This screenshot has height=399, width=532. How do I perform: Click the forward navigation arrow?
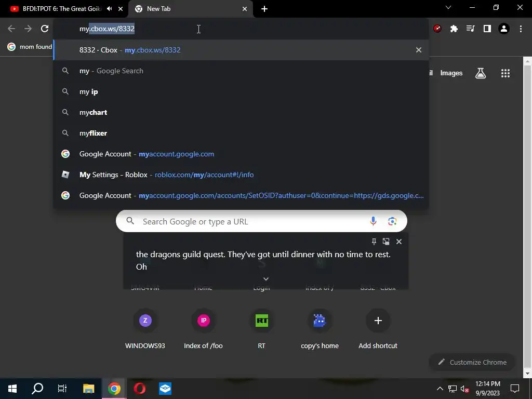click(28, 29)
